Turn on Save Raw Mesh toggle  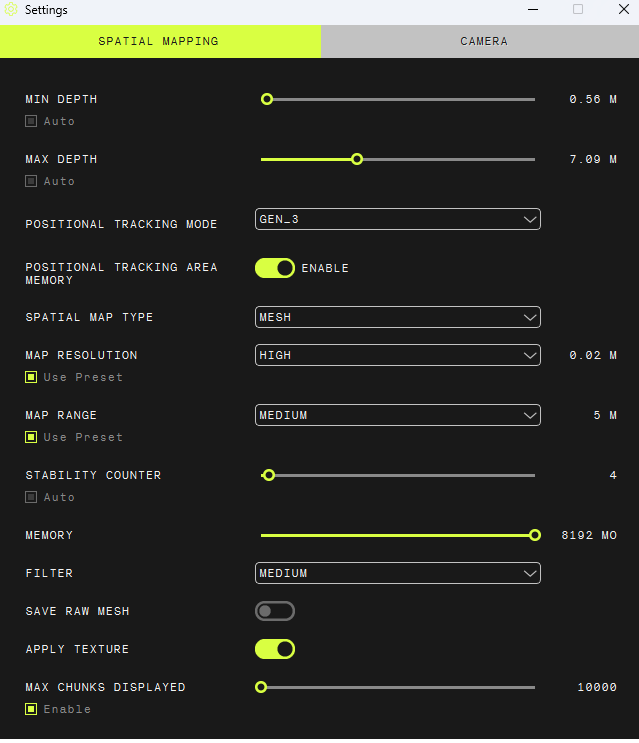[275, 611]
